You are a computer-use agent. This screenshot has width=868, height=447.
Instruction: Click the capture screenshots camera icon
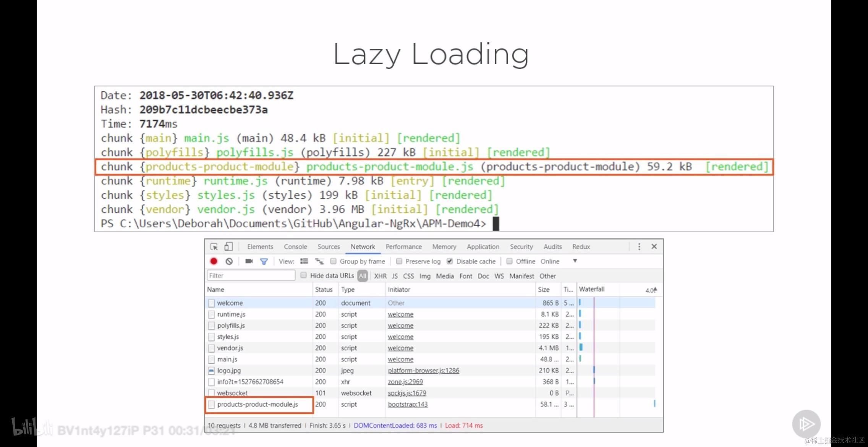pyautogui.click(x=249, y=261)
